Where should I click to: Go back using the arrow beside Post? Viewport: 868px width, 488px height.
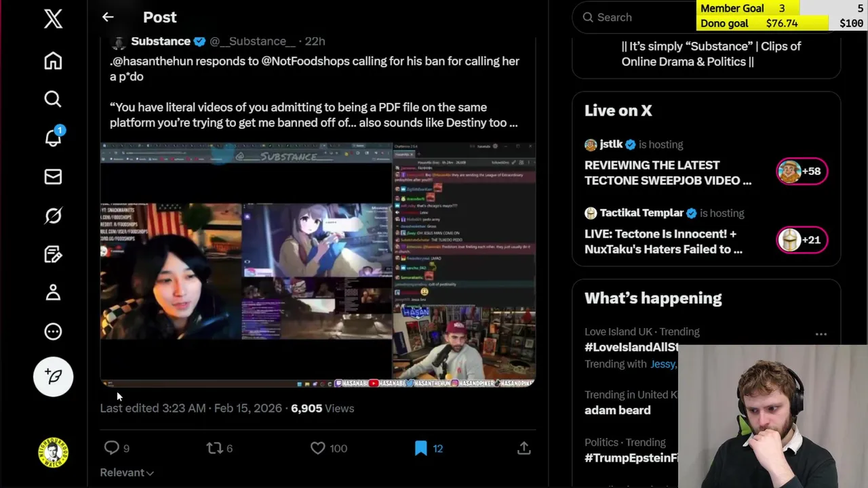pyautogui.click(x=108, y=17)
